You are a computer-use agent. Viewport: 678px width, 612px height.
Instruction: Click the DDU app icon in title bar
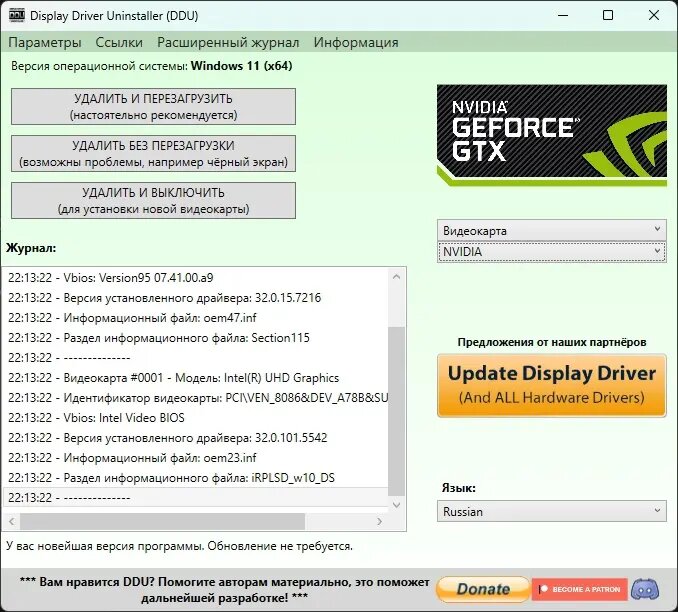pyautogui.click(x=16, y=15)
